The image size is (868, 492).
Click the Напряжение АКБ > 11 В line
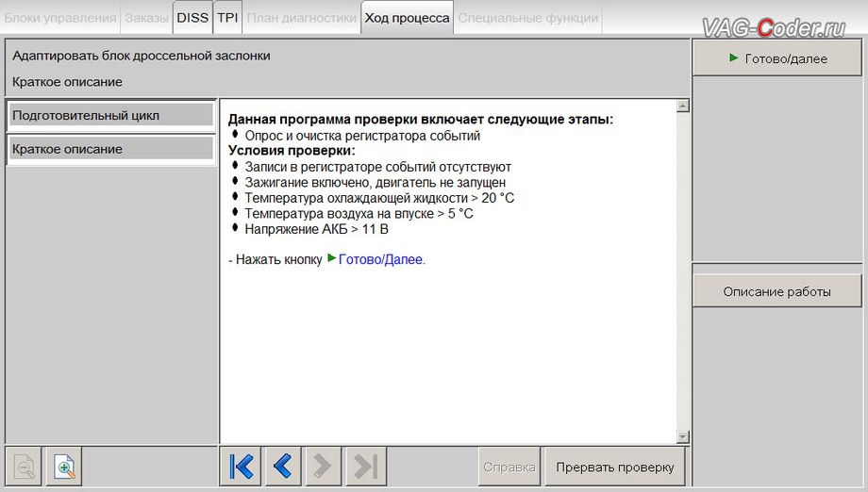[x=317, y=229]
